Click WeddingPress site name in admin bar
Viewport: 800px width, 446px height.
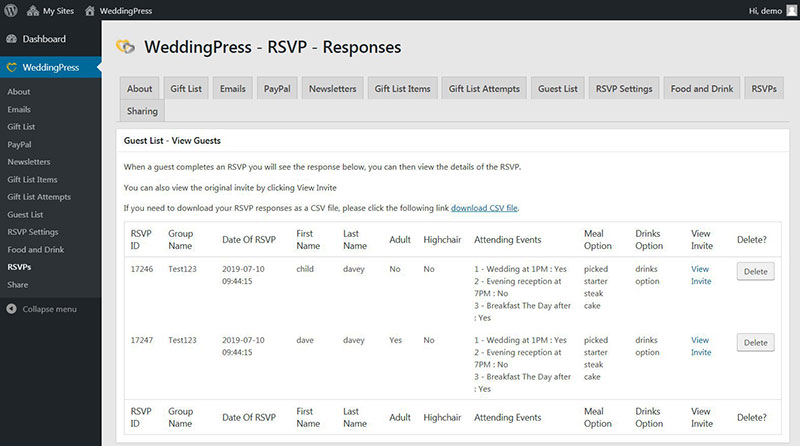(126, 11)
